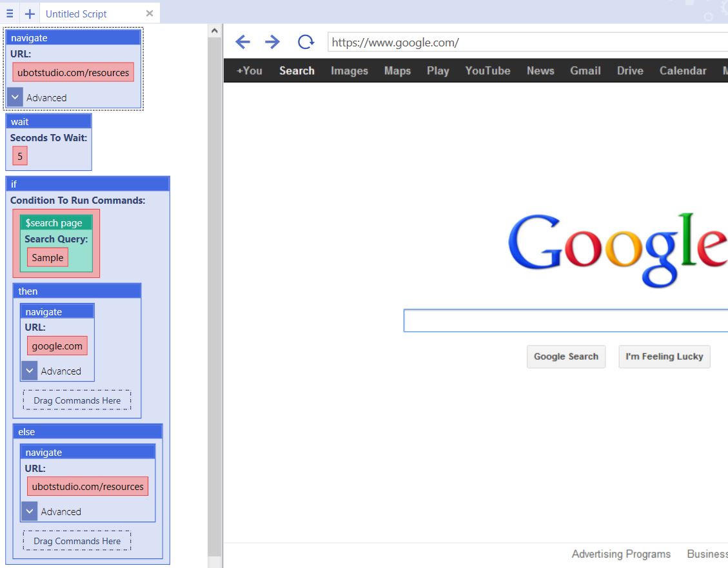
Task: Open Search in Google bar
Action: click(297, 70)
